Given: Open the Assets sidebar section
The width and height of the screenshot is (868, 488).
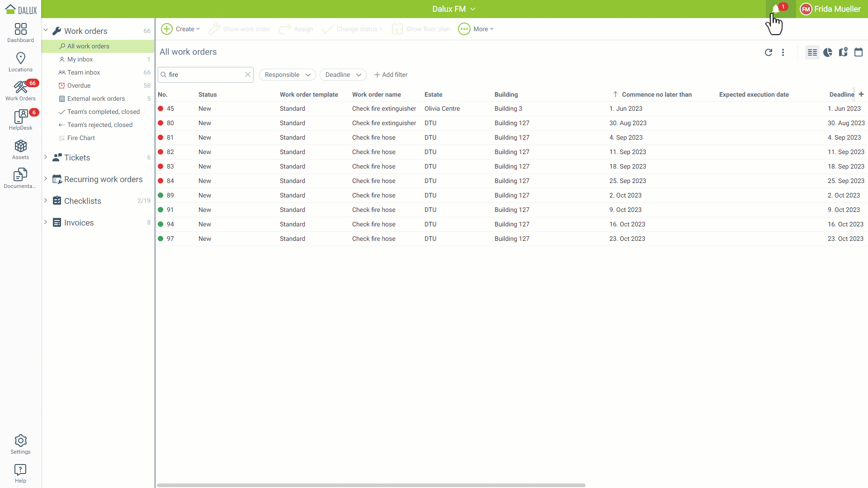Looking at the screenshot, I should point(20,150).
